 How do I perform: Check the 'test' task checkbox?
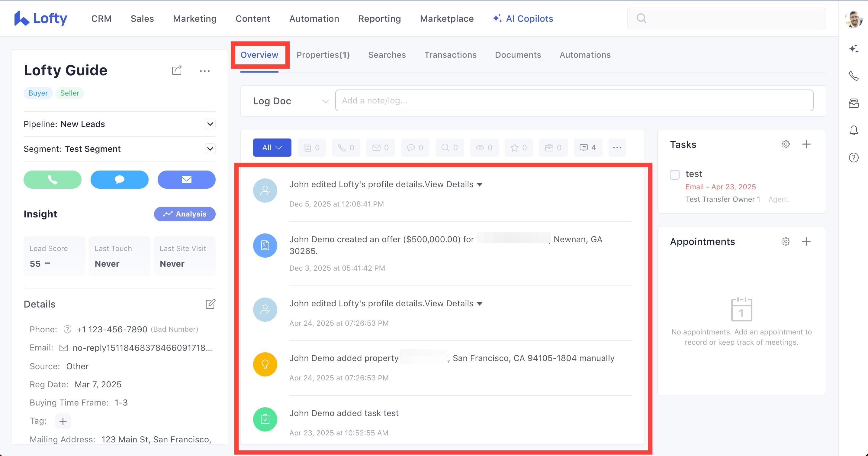(674, 174)
